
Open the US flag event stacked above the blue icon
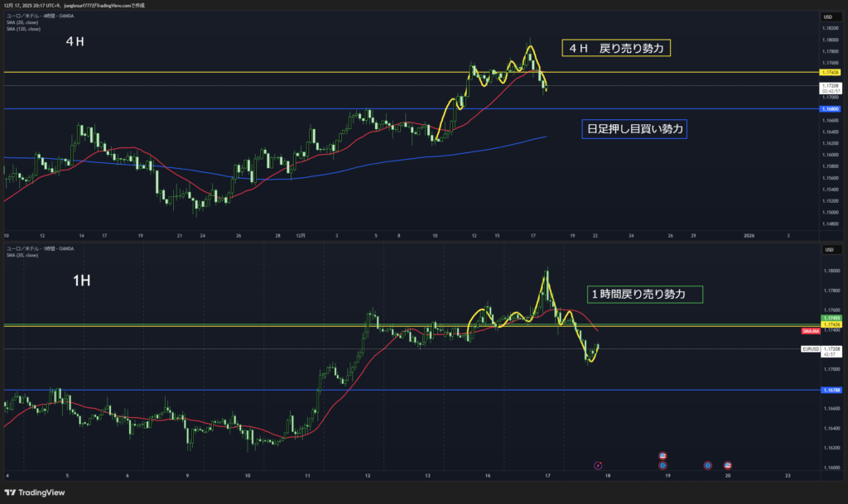point(662,456)
